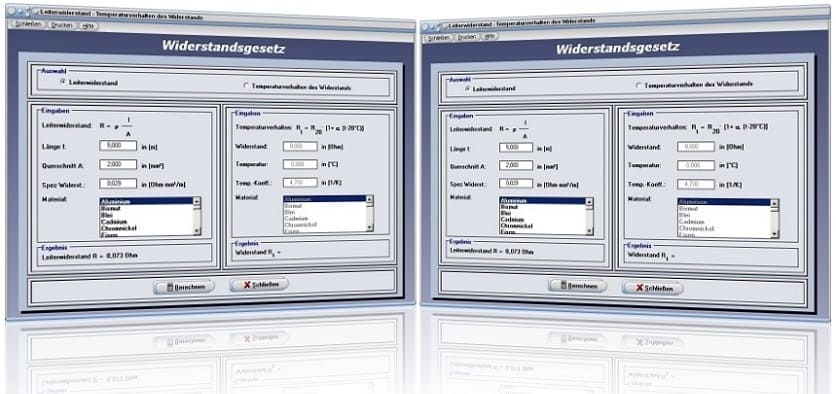Click up arrow of right window's Temperaturverhalten material list
836x394 pixels.
click(775, 204)
